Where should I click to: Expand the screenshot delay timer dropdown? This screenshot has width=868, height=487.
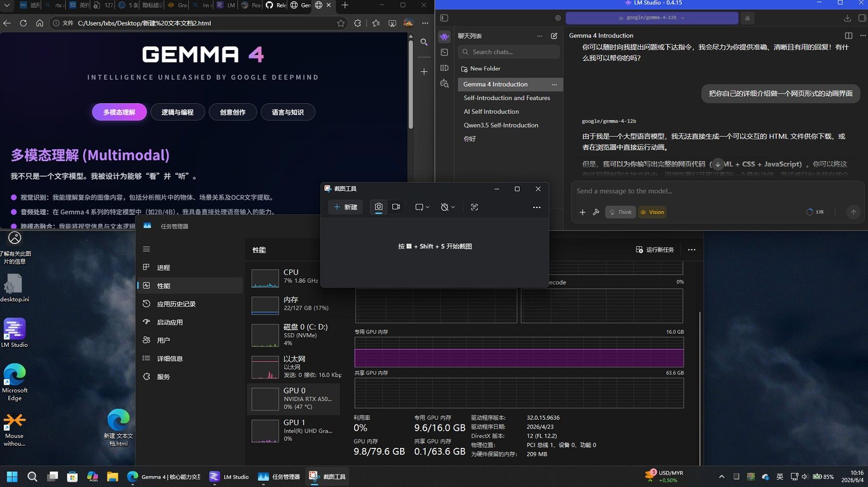click(448, 207)
